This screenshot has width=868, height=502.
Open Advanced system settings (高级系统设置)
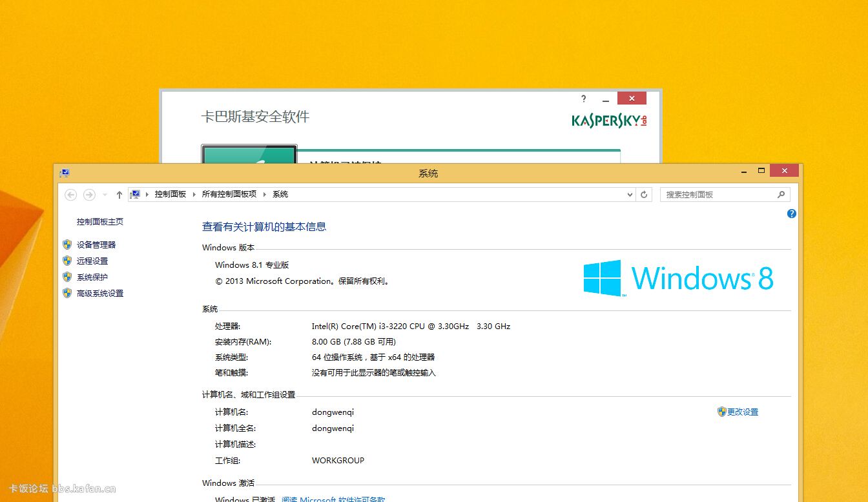[100, 293]
